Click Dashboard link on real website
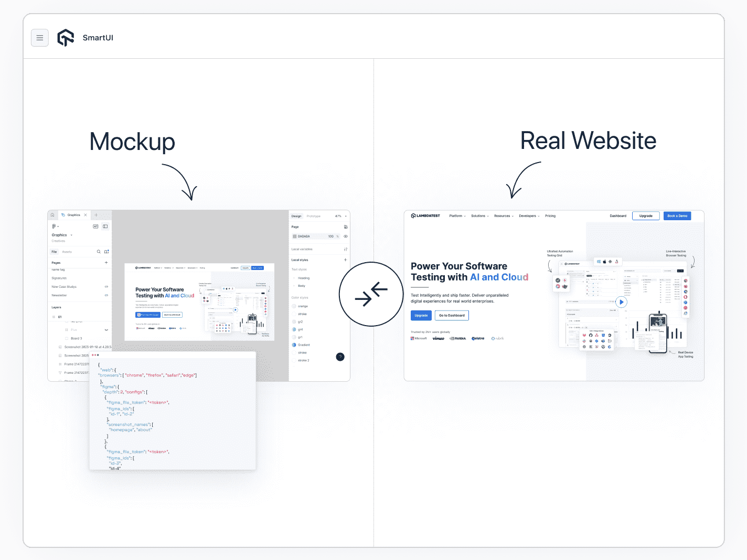 618,216
